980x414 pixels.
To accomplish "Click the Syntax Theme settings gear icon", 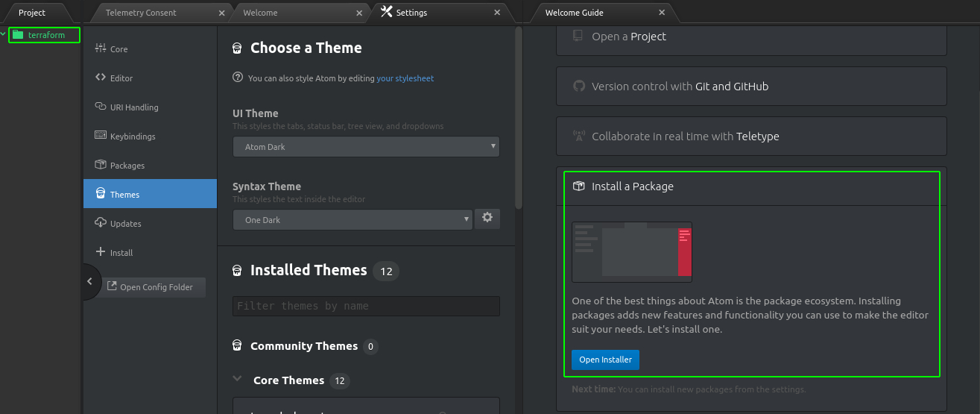I will pyautogui.click(x=487, y=218).
